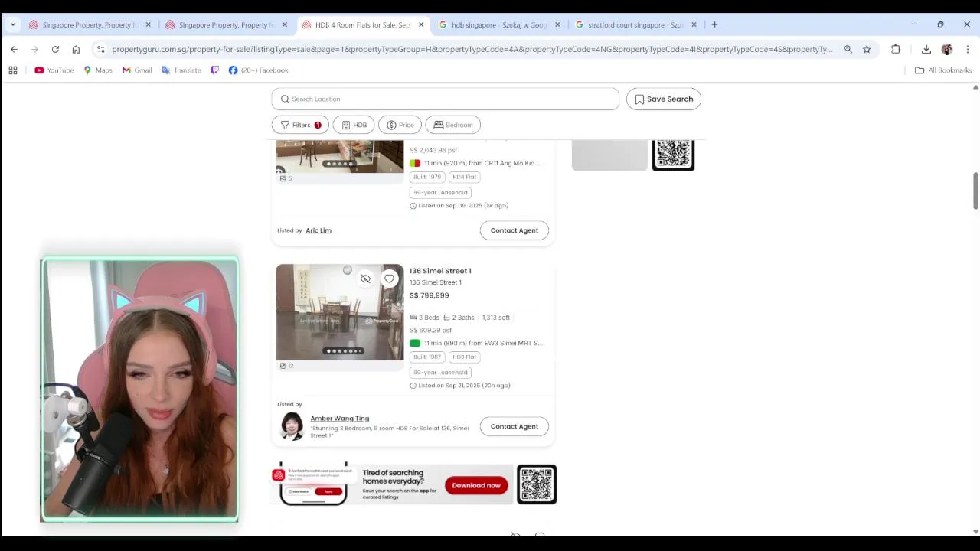Viewport: 980px width, 551px height.
Task: Click the 2 Baths bathtub icon
Action: click(x=447, y=318)
